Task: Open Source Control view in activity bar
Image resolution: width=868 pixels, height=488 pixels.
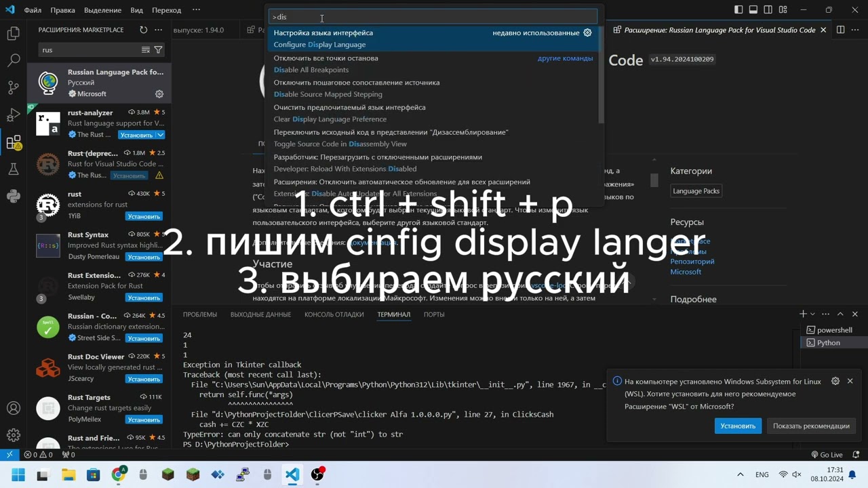Action: (14, 87)
